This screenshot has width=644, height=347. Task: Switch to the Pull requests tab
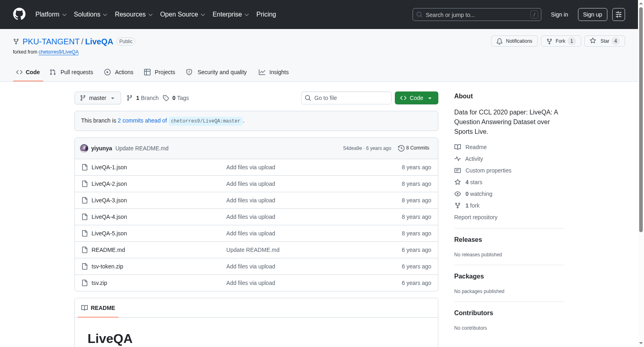(72, 72)
